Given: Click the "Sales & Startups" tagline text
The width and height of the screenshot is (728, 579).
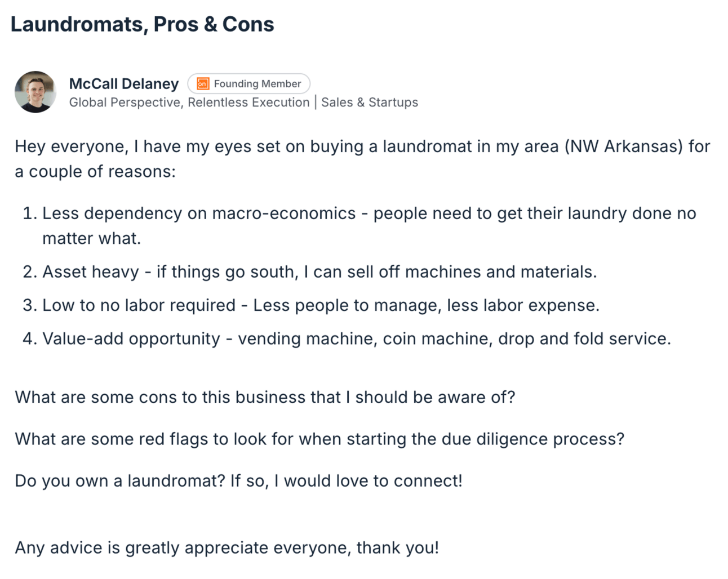Looking at the screenshot, I should 370,103.
